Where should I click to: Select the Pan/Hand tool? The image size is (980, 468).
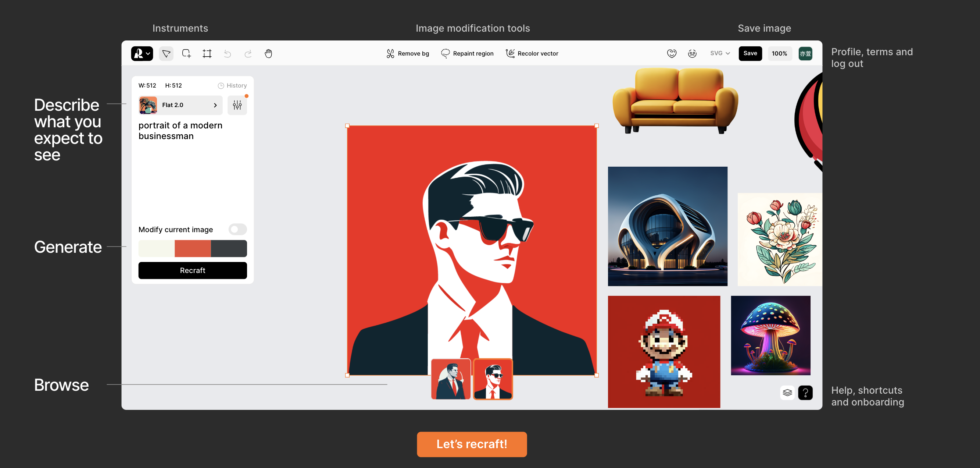(x=269, y=53)
